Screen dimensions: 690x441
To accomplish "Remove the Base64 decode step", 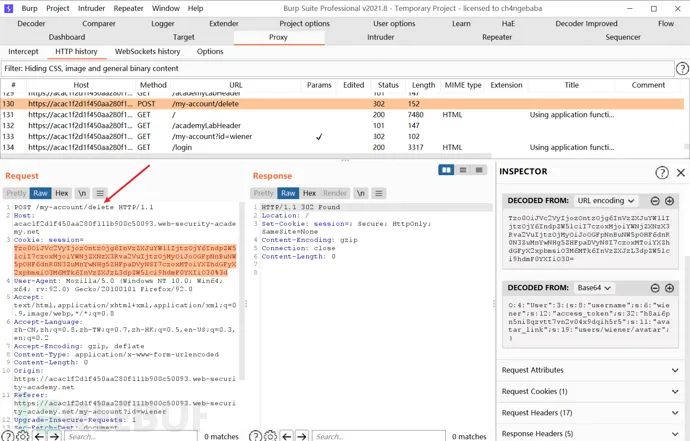I will 655,288.
